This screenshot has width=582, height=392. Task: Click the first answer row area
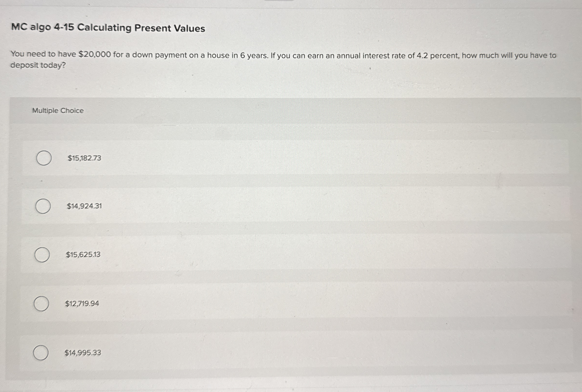tap(275, 157)
